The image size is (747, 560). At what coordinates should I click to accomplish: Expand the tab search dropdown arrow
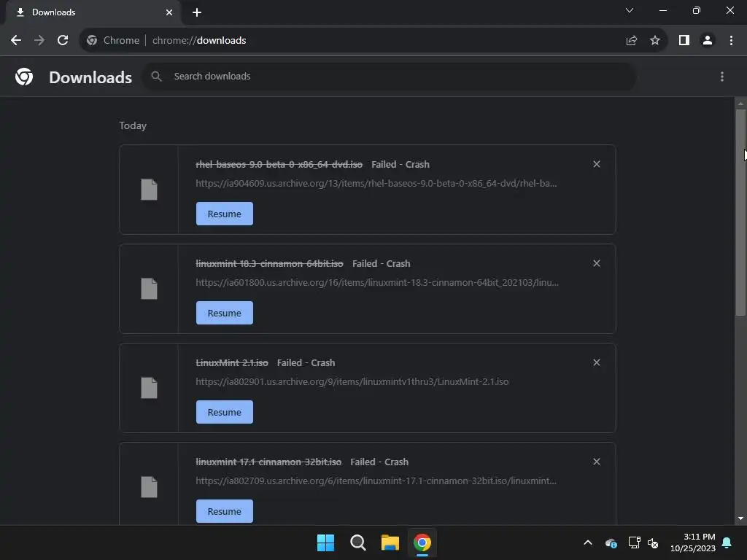[630, 10]
